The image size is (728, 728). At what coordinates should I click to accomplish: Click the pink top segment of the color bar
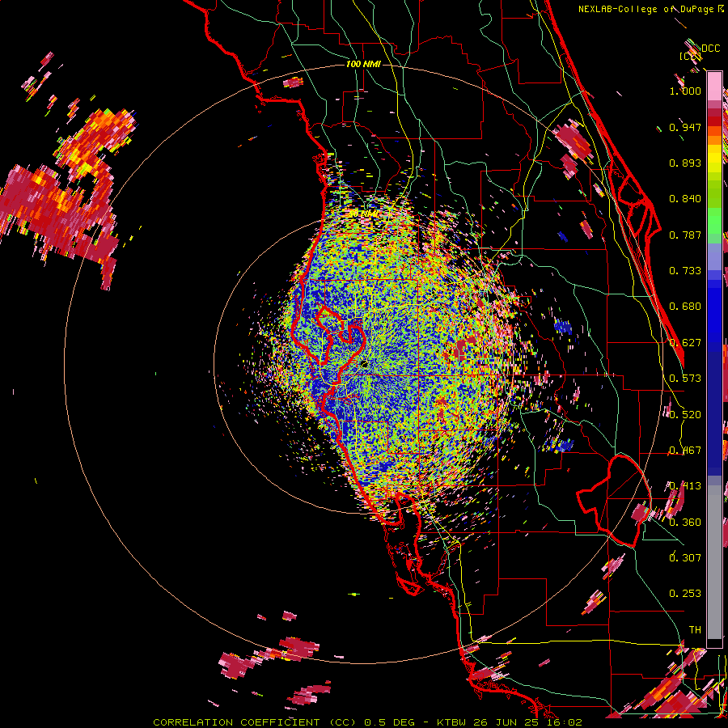coord(714,87)
